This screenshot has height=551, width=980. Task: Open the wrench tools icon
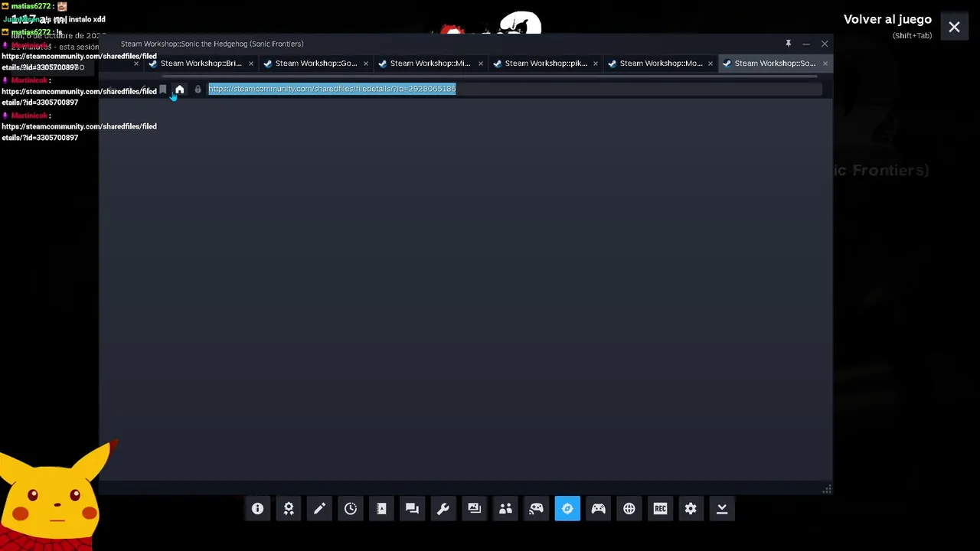(443, 509)
